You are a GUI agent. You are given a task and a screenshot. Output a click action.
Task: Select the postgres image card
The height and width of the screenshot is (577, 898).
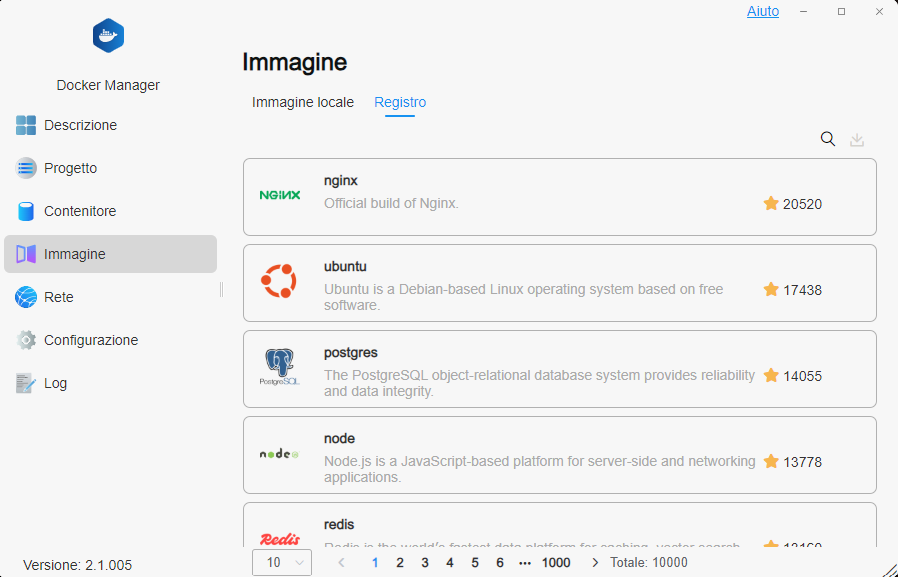click(x=560, y=369)
